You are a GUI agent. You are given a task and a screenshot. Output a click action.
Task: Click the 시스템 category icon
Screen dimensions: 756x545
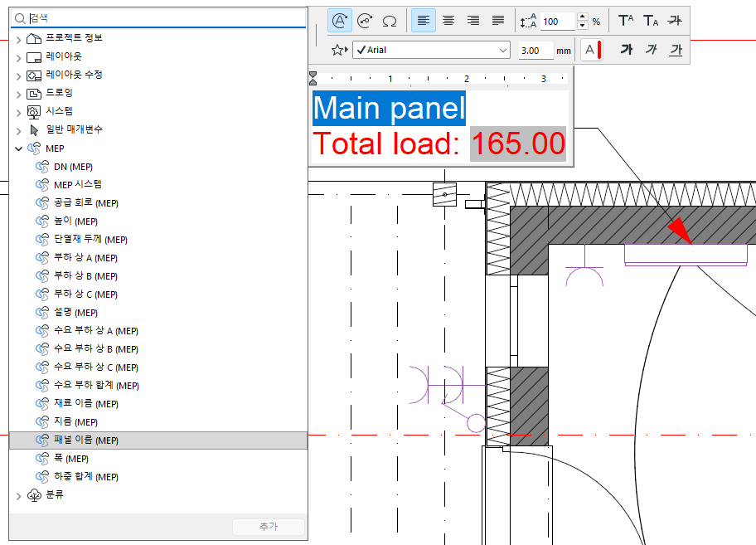[x=34, y=112]
